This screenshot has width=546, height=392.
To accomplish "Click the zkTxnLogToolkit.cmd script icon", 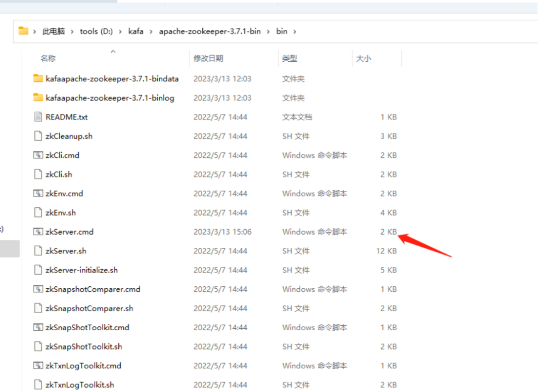I will click(x=38, y=366).
